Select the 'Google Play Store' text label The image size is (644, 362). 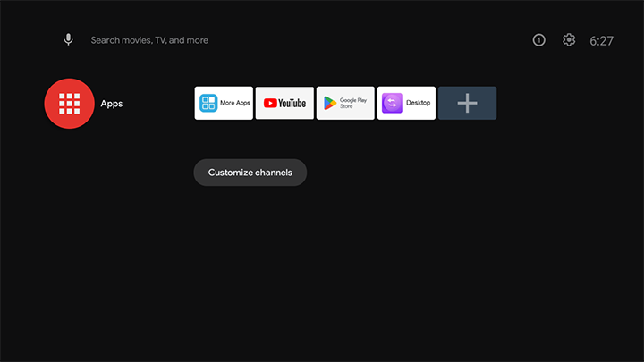click(x=353, y=103)
